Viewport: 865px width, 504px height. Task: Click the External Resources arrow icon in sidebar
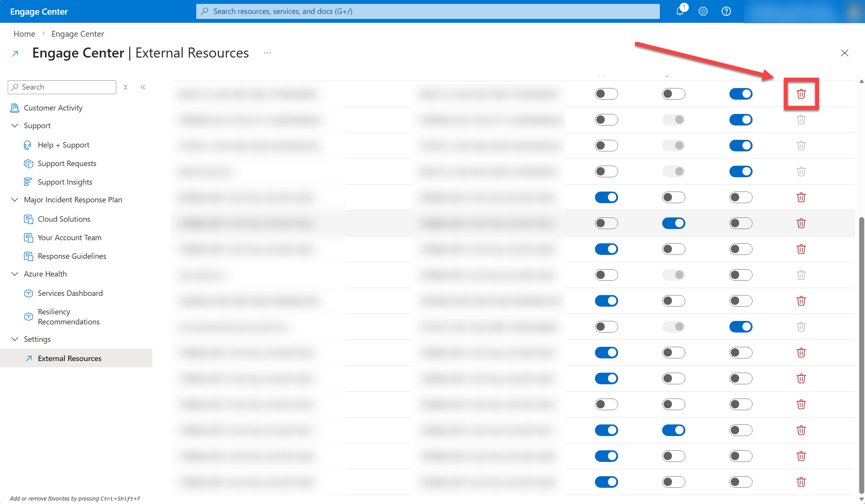click(x=29, y=358)
